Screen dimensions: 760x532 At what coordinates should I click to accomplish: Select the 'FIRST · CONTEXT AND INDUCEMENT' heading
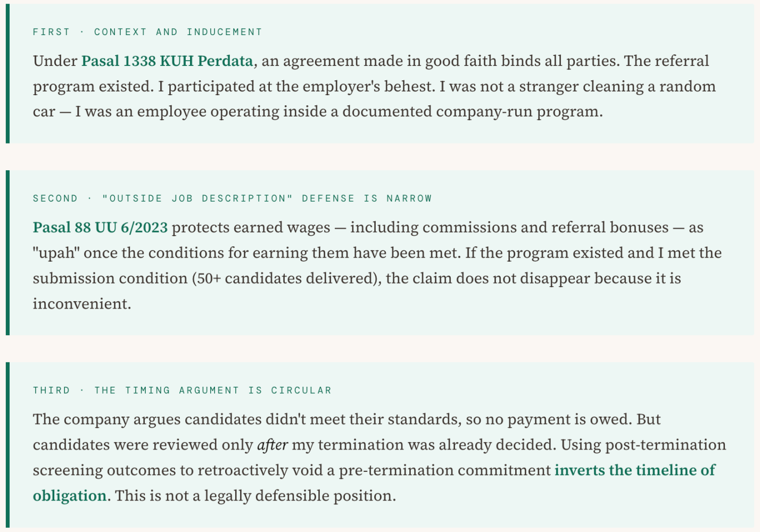(x=147, y=32)
